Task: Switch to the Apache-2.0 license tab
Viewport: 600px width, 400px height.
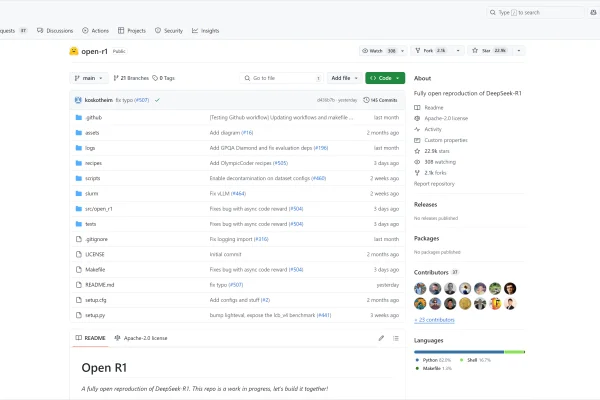Action: click(141, 338)
